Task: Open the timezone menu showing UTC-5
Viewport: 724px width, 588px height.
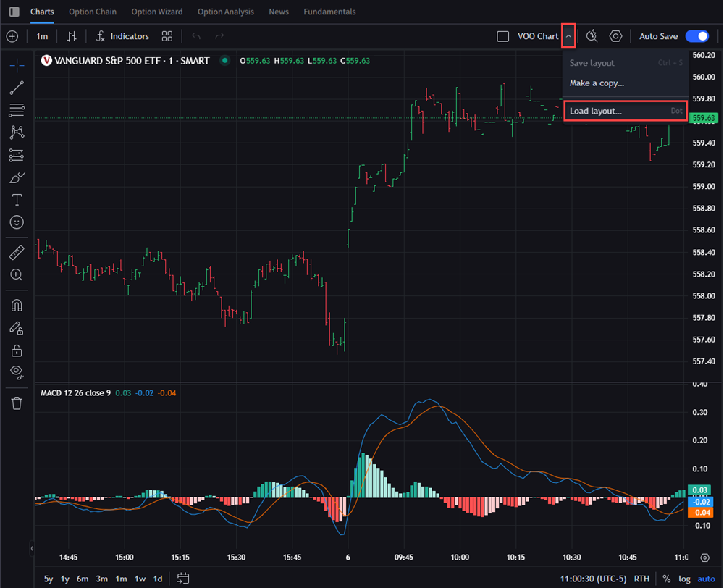Action: [594, 579]
